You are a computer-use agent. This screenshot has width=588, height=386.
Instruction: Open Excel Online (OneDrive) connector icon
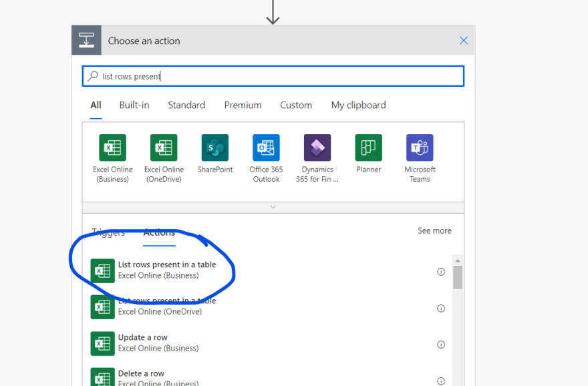click(x=164, y=148)
